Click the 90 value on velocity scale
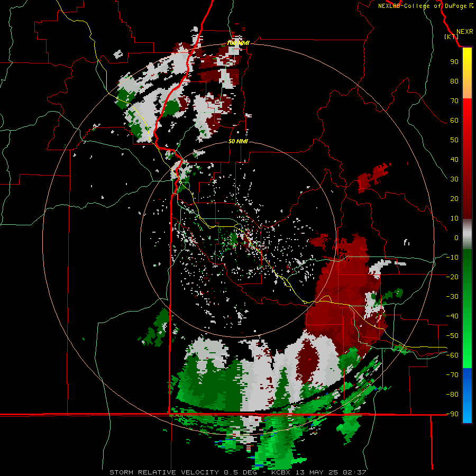 (454, 62)
